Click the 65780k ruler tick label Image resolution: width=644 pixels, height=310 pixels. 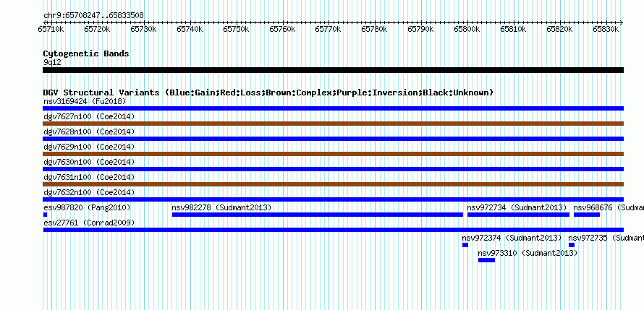(375, 29)
